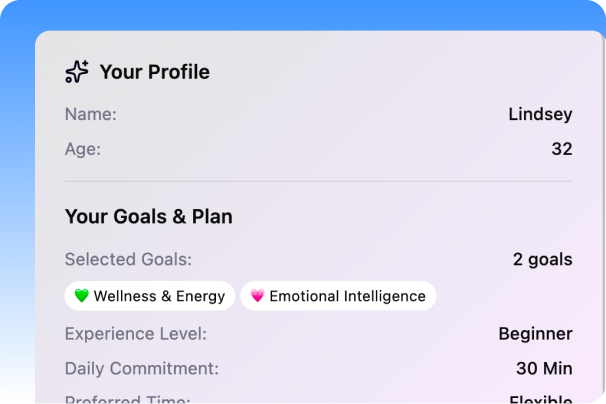This screenshot has width=606, height=404.
Task: Click the pink heart icon
Action: coord(257,296)
